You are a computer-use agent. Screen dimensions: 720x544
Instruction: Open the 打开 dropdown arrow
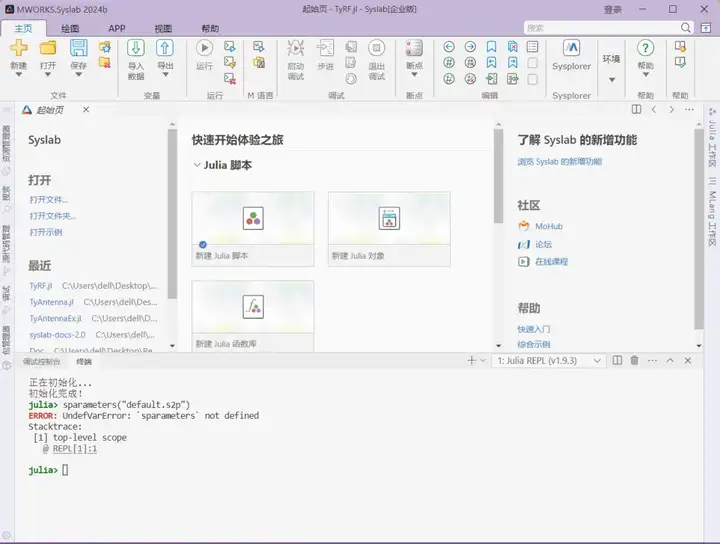pyautogui.click(x=48, y=74)
